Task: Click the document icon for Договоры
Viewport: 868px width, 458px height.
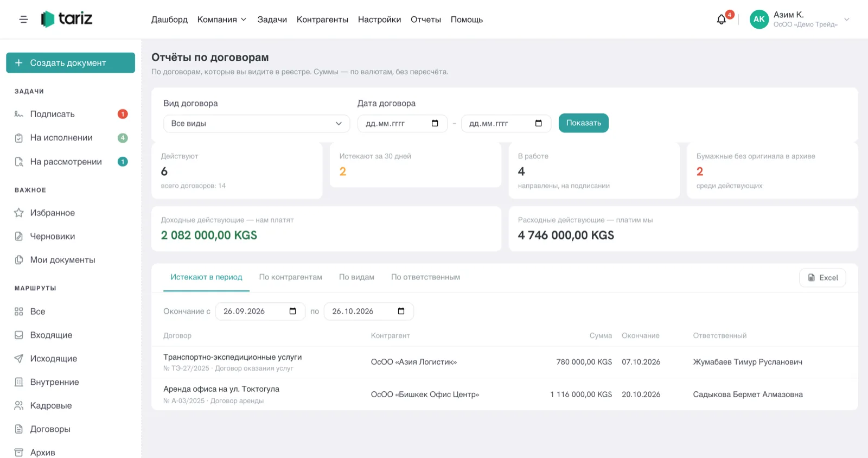Action: 19,429
